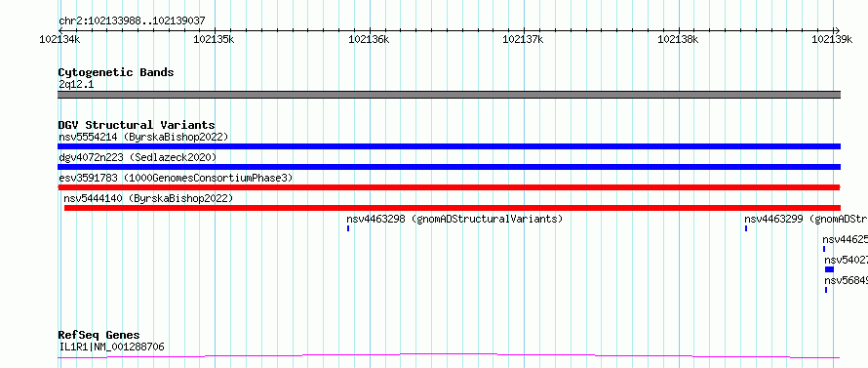Click the nsv5554214 (ByrskaBishop2022) label

point(143,137)
